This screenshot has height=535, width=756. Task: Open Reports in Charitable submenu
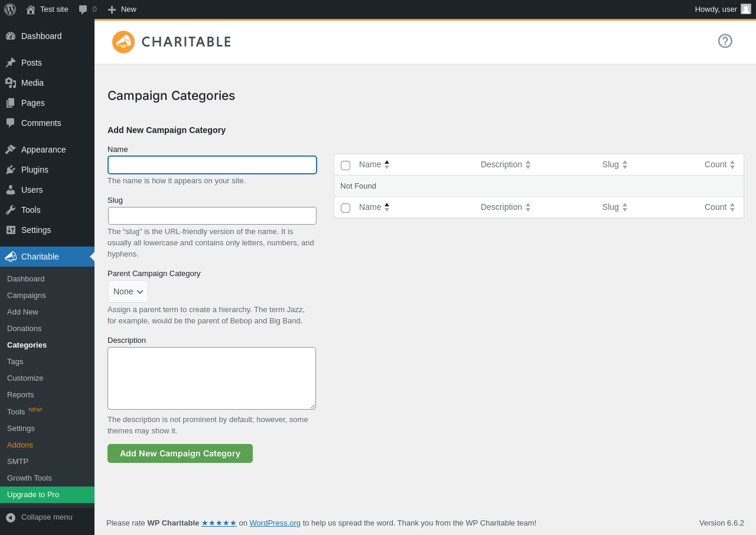click(x=21, y=394)
